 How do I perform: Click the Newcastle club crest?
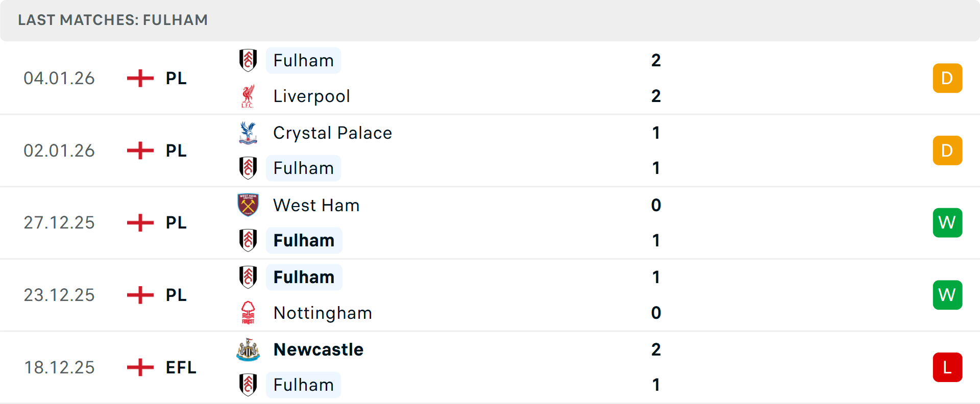248,349
